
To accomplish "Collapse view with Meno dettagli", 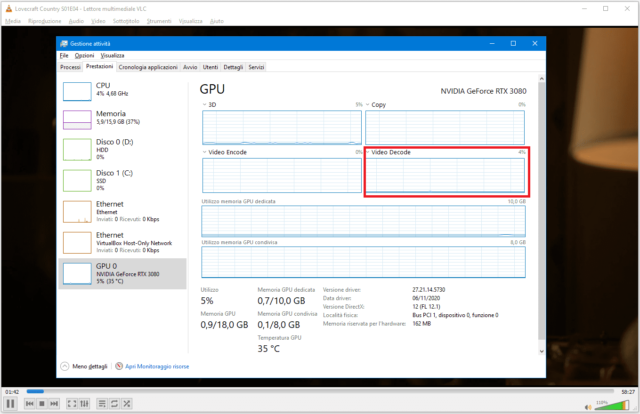I will pos(86,367).
